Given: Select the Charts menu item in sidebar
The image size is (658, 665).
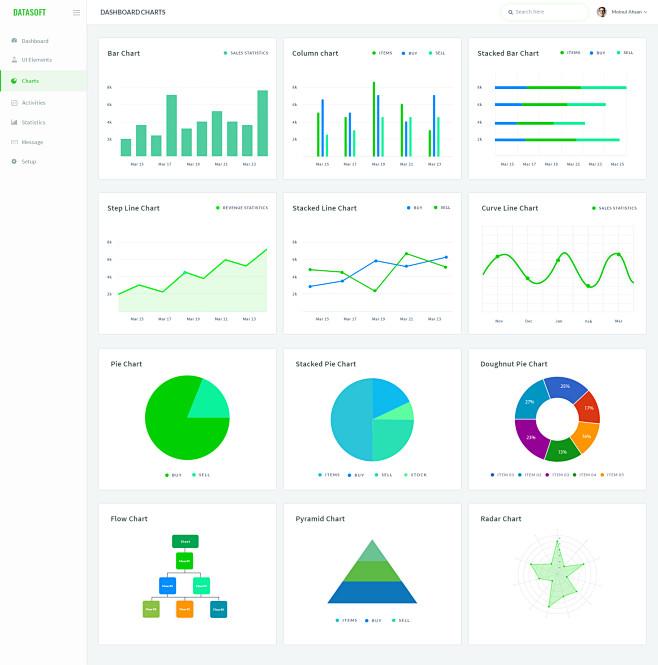Looking at the screenshot, I should (30, 81).
